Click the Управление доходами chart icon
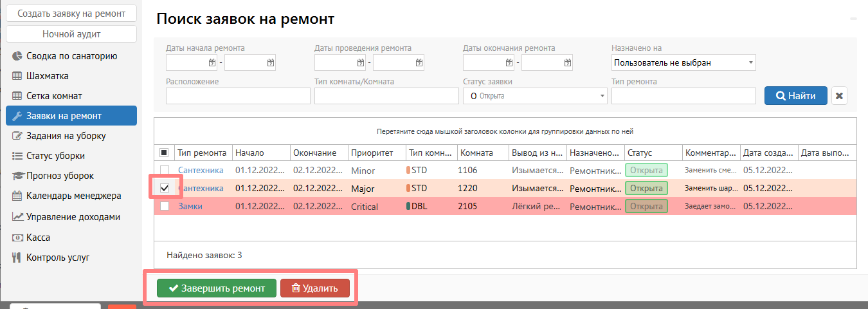Image resolution: width=868 pixels, height=309 pixels. pos(17,217)
